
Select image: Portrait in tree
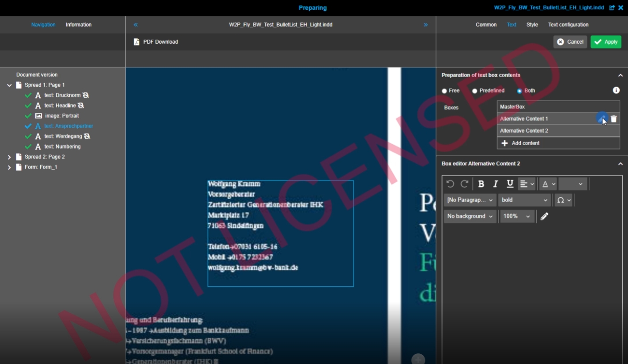click(x=62, y=116)
